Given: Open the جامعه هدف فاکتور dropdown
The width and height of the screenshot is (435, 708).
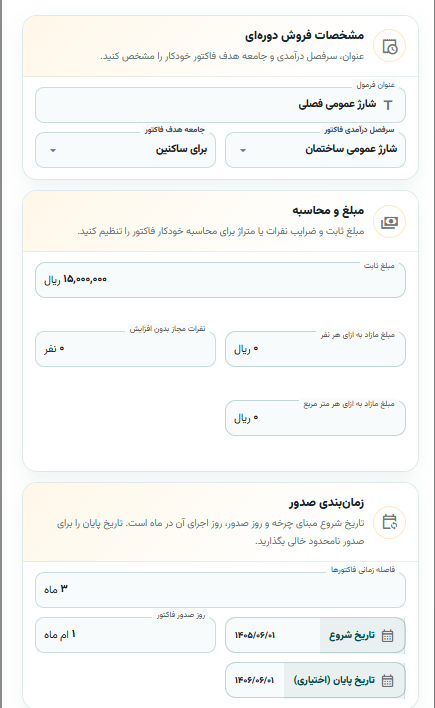Looking at the screenshot, I should pyautogui.click(x=126, y=150).
